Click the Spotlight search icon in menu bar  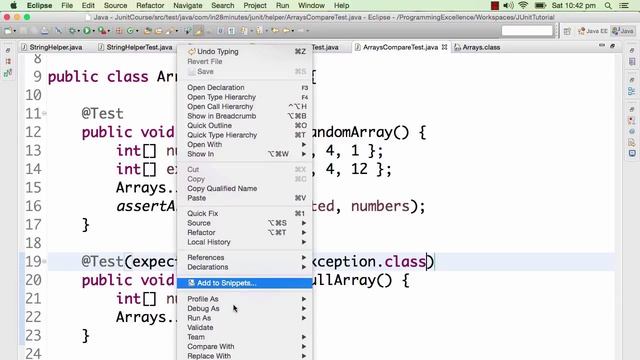[608, 6]
